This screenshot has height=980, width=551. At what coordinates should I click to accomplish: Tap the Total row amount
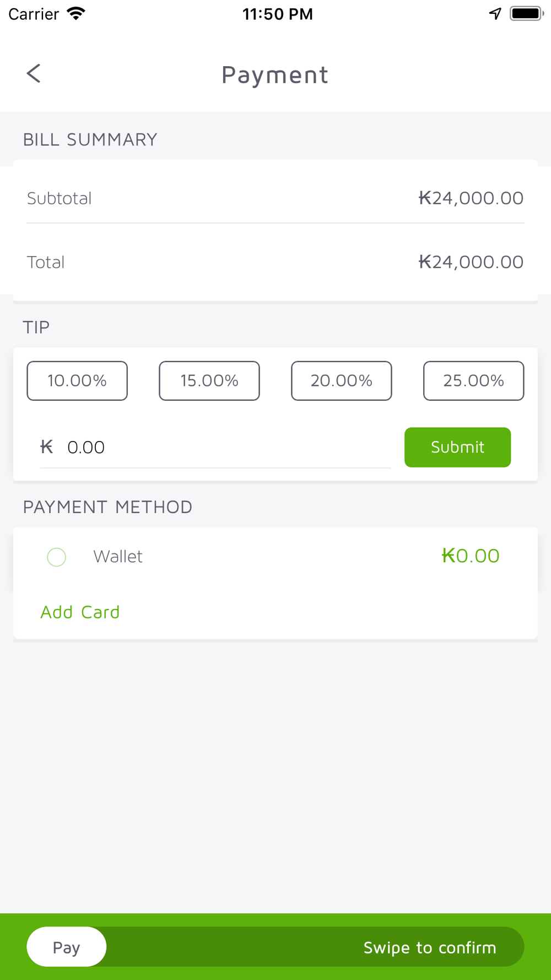(471, 262)
